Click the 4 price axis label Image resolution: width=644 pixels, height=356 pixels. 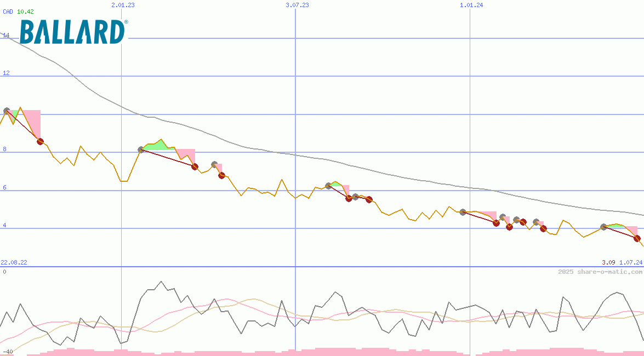pos(4,225)
